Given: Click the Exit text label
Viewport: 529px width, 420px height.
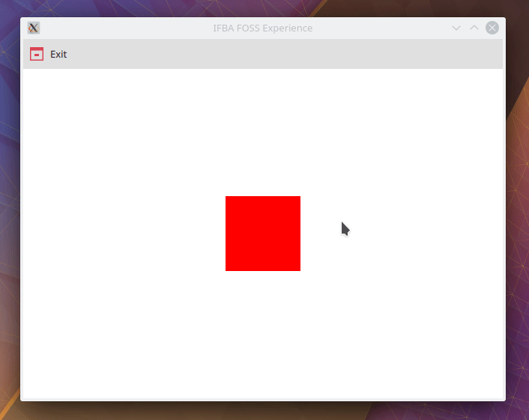Looking at the screenshot, I should pyautogui.click(x=58, y=54).
